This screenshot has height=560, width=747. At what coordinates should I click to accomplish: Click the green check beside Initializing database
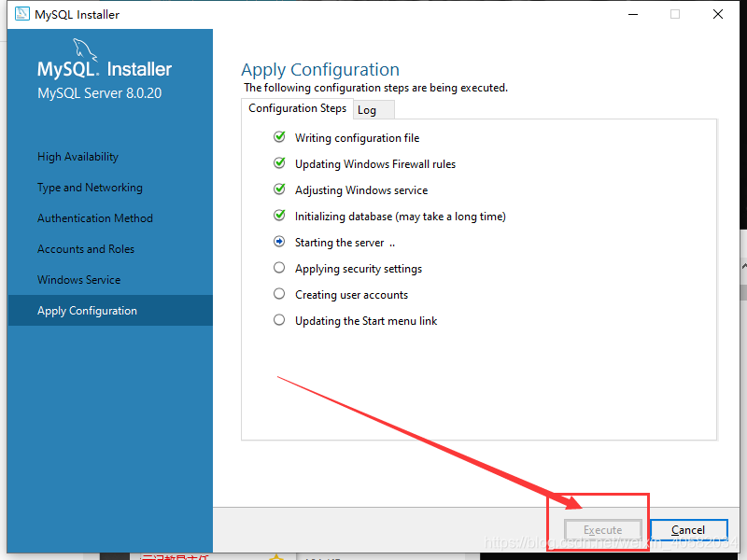pyautogui.click(x=279, y=216)
